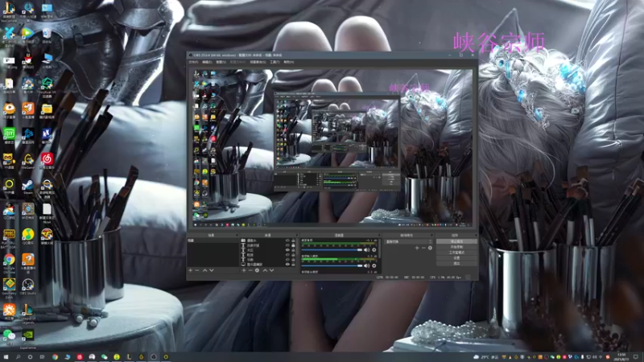The width and height of the screenshot is (644, 362).
Task: Move the scene down in the Scenes panel
Action: pos(212,270)
